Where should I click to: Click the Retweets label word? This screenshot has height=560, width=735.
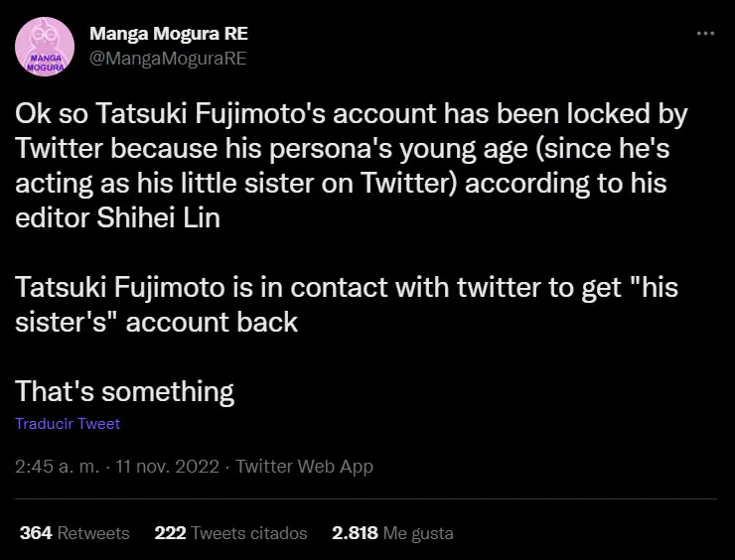click(x=93, y=533)
